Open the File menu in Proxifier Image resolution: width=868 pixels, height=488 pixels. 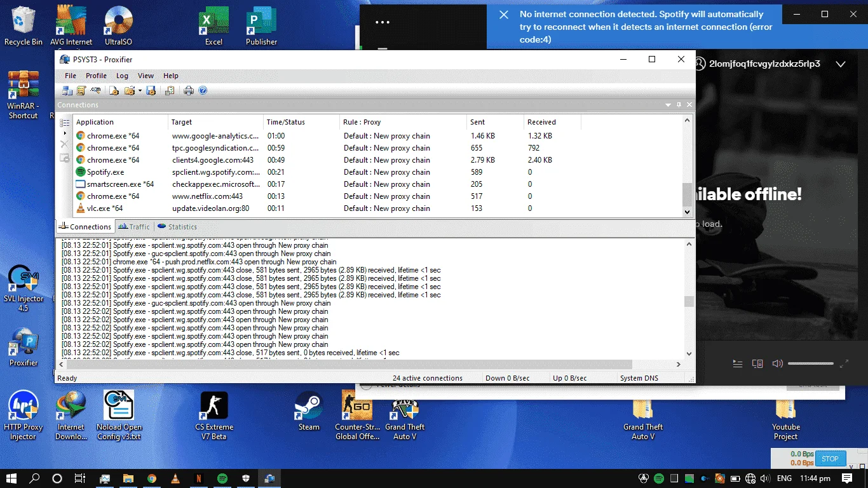tap(71, 76)
